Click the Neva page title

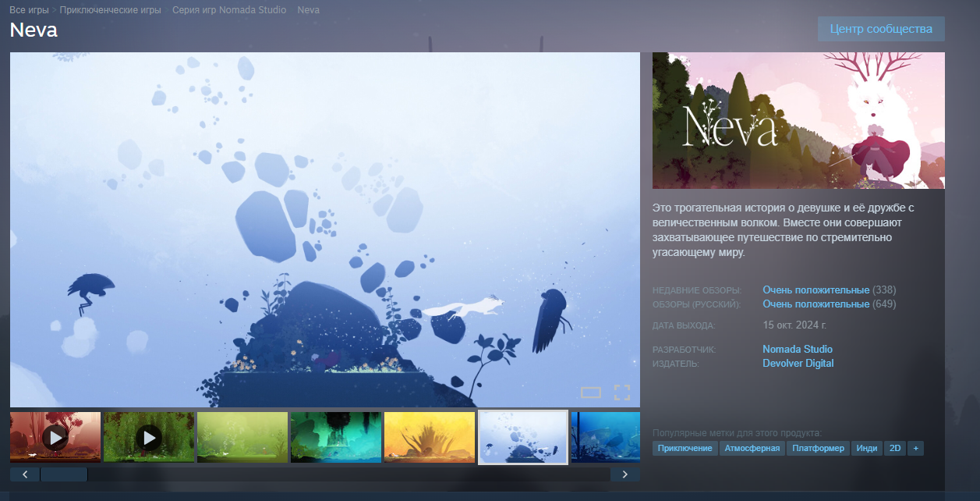coord(34,30)
